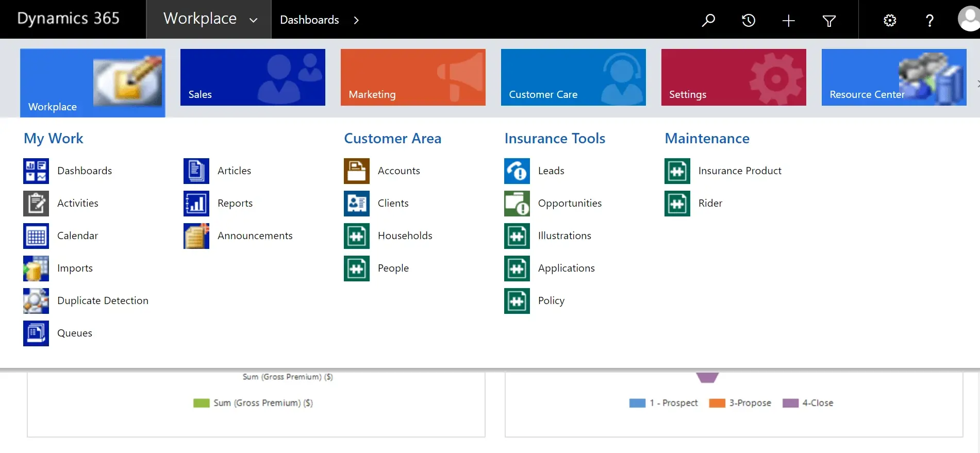The image size is (980, 453).
Task: Select the Workplace area tile
Action: click(93, 83)
